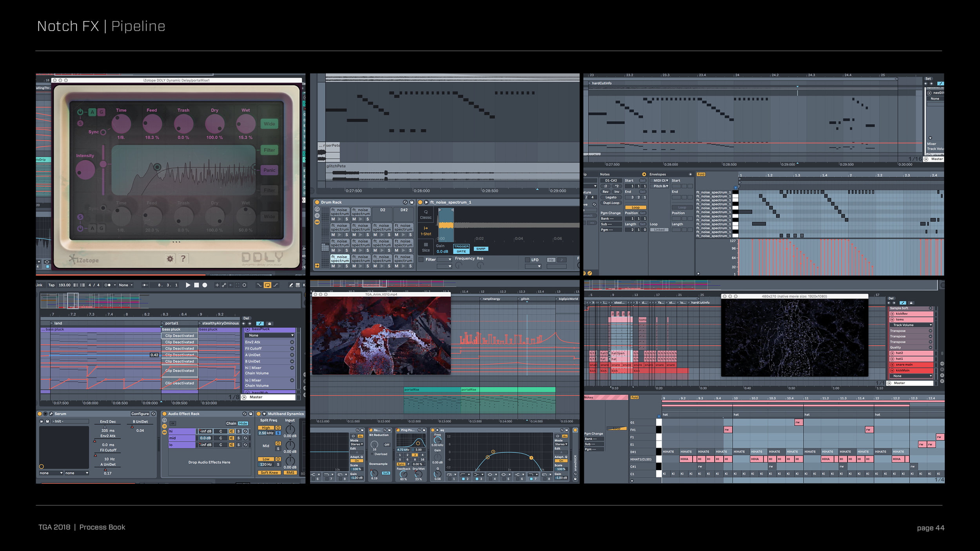The width and height of the screenshot is (980, 551).
Task: Click the Time knob in DDLY top row
Action: (121, 124)
